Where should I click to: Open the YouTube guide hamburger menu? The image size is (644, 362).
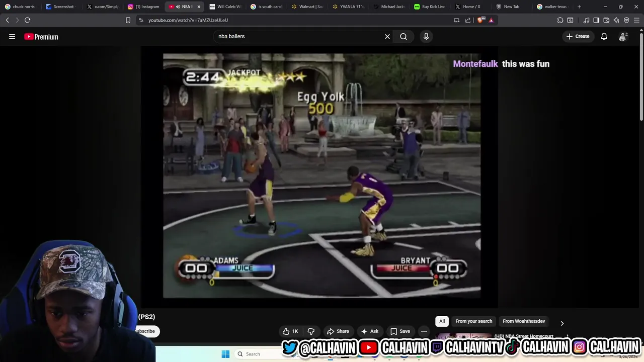12,36
